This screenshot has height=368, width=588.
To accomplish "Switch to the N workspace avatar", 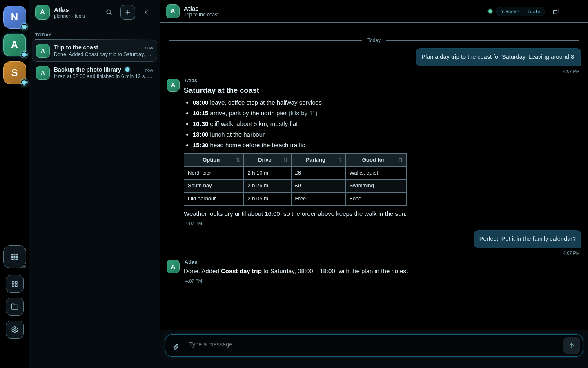I will [15, 17].
